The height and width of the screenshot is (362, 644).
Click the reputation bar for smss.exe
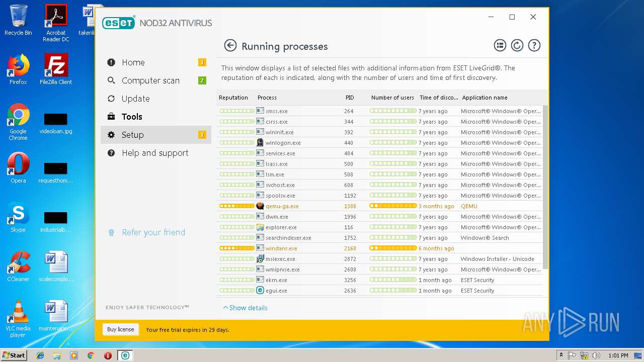click(236, 111)
